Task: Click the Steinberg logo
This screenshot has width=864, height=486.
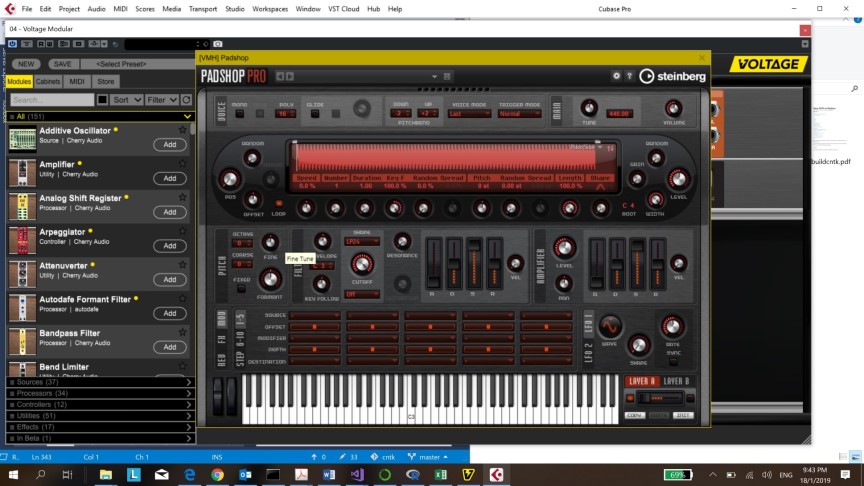Action: click(672, 76)
